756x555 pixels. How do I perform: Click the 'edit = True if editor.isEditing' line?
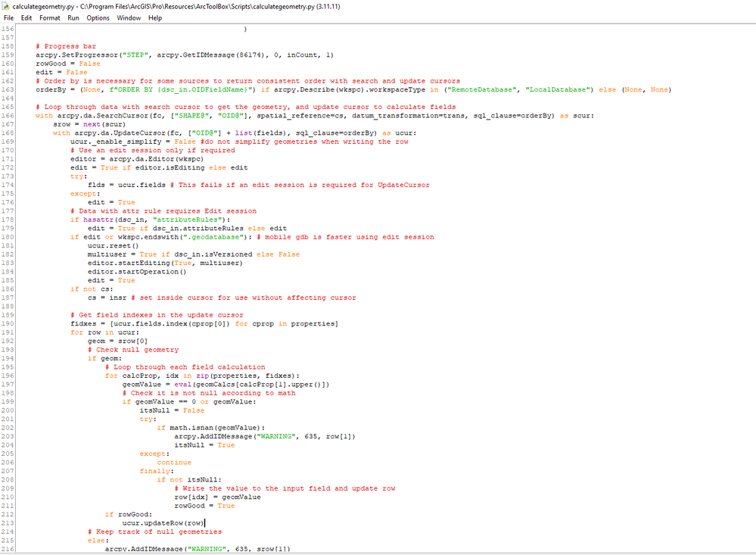pos(159,168)
